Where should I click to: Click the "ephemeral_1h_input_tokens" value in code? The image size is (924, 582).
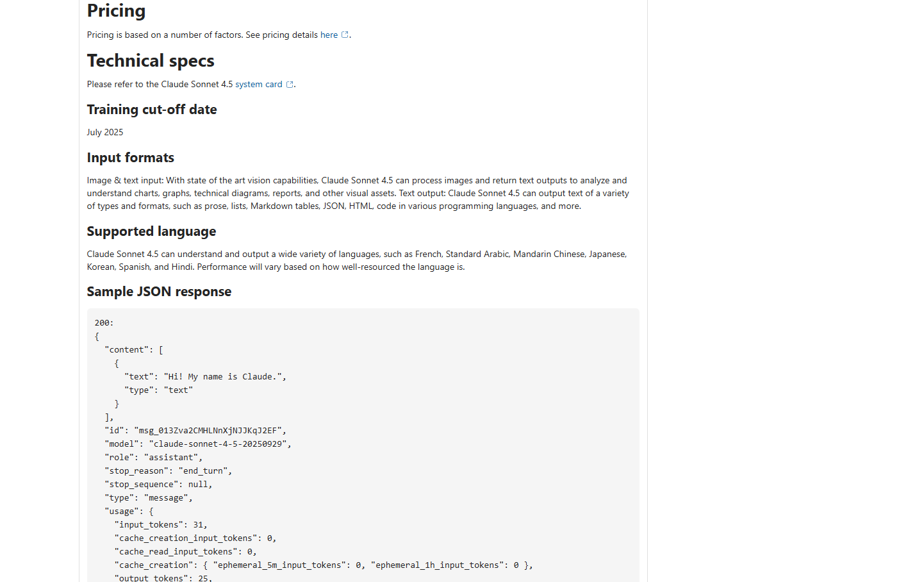point(516,565)
